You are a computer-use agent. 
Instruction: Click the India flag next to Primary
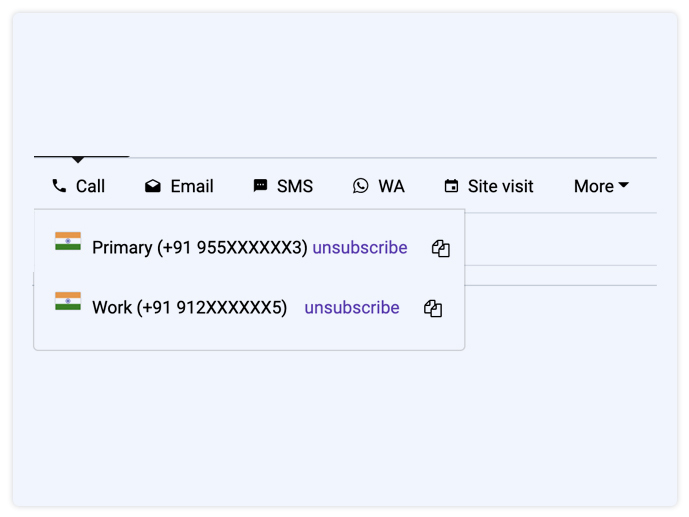tap(68, 241)
